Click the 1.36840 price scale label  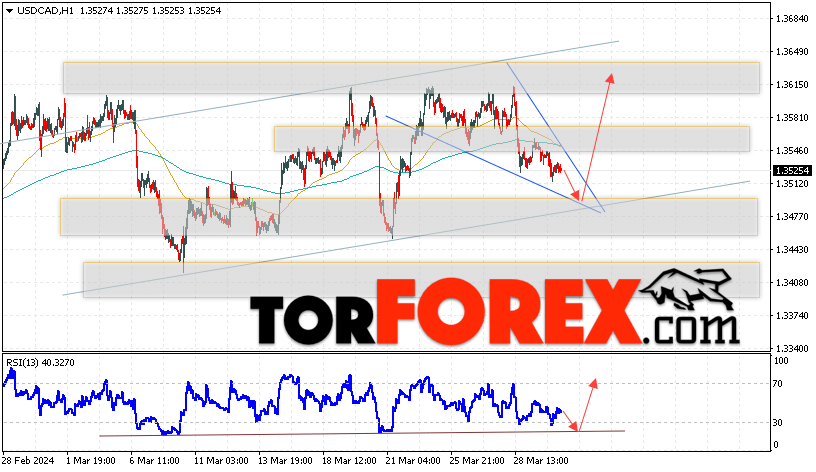tap(792, 19)
